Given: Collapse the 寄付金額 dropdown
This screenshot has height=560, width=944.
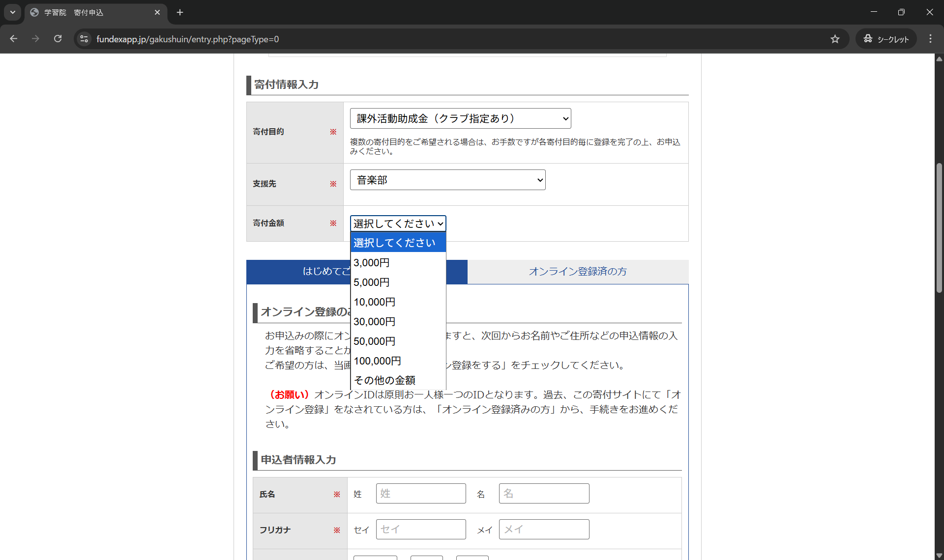Looking at the screenshot, I should (398, 224).
